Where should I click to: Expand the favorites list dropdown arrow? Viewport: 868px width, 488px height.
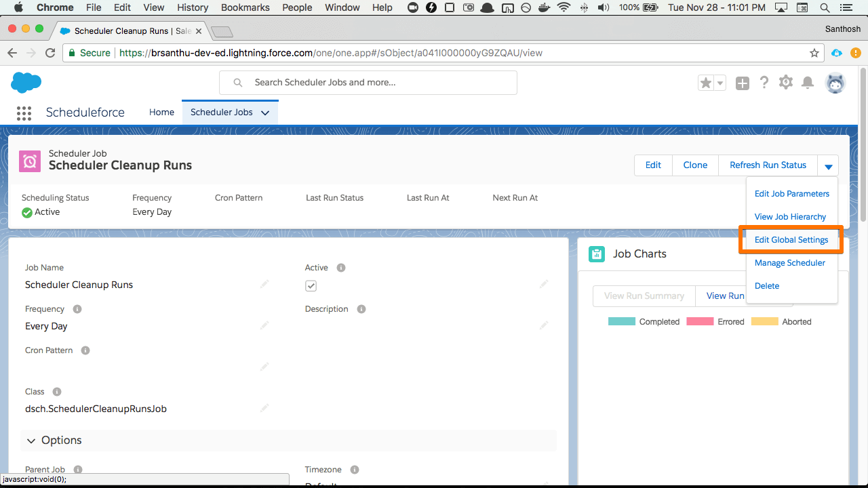click(720, 83)
